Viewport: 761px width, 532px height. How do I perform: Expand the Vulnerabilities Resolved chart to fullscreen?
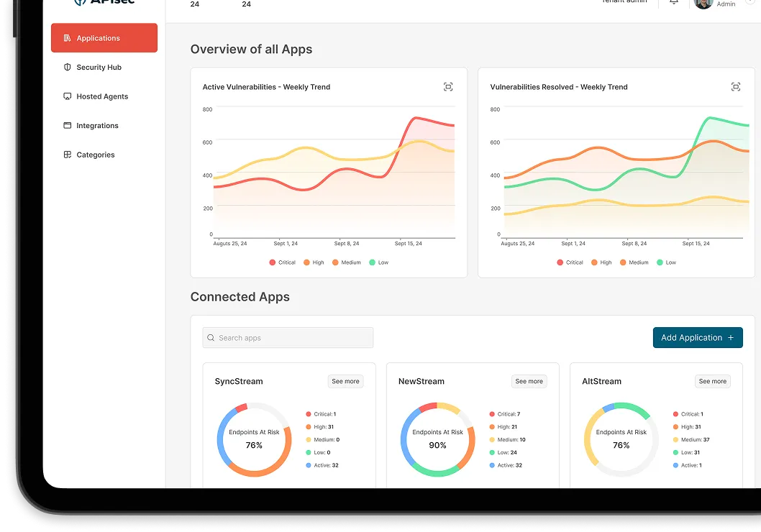[735, 86]
